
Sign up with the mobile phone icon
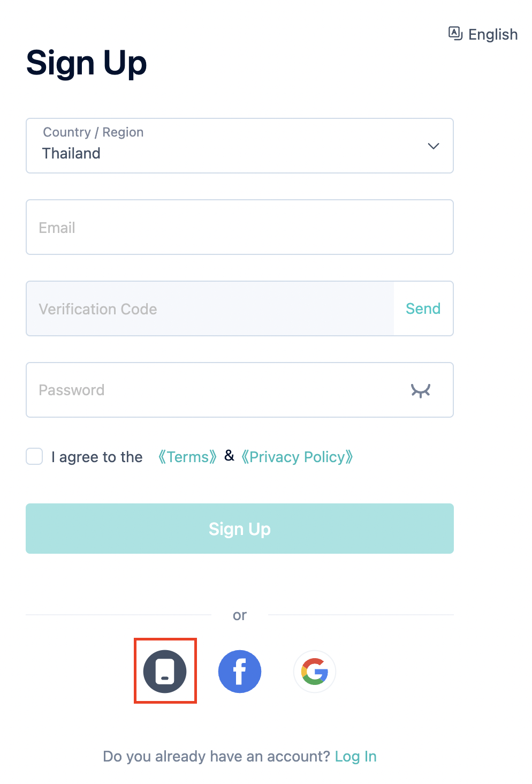pos(165,671)
